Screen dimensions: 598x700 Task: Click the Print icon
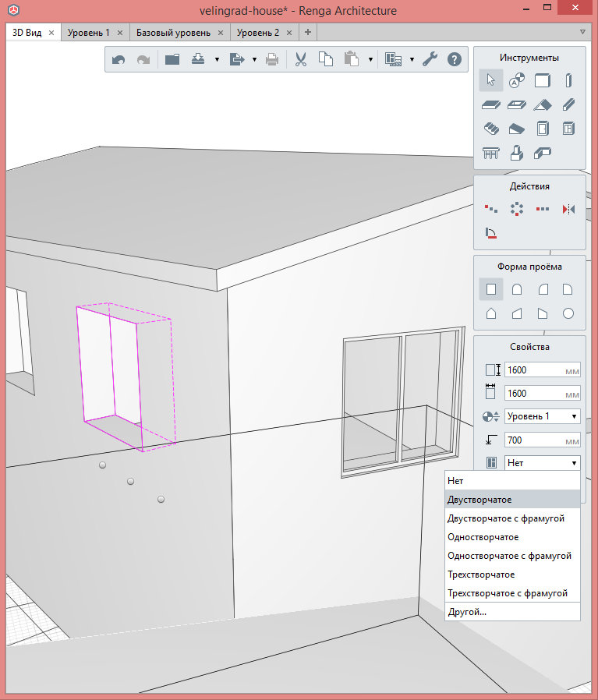[272, 59]
